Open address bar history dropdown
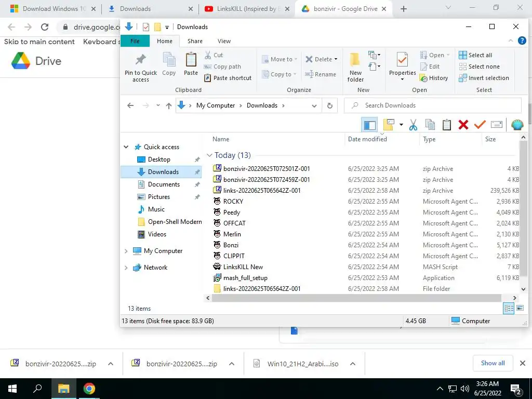Image resolution: width=532 pixels, height=399 pixels. point(314,106)
